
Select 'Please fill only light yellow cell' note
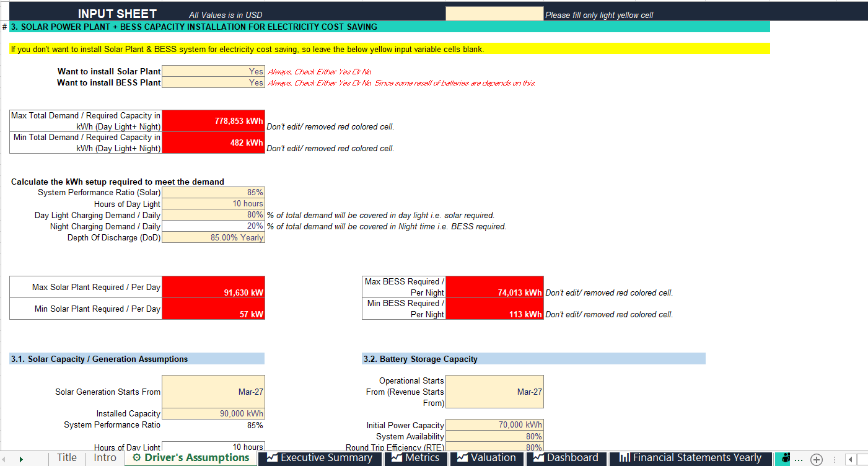pyautogui.click(x=599, y=15)
